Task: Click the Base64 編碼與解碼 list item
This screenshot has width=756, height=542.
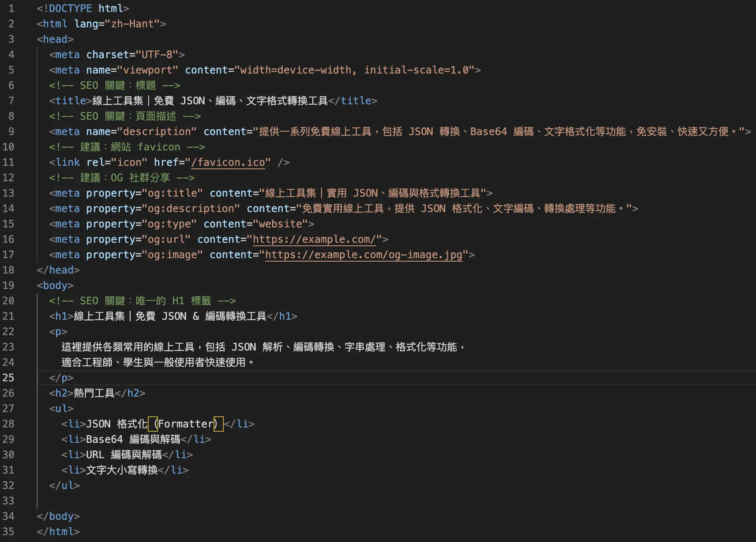Action: pos(133,439)
